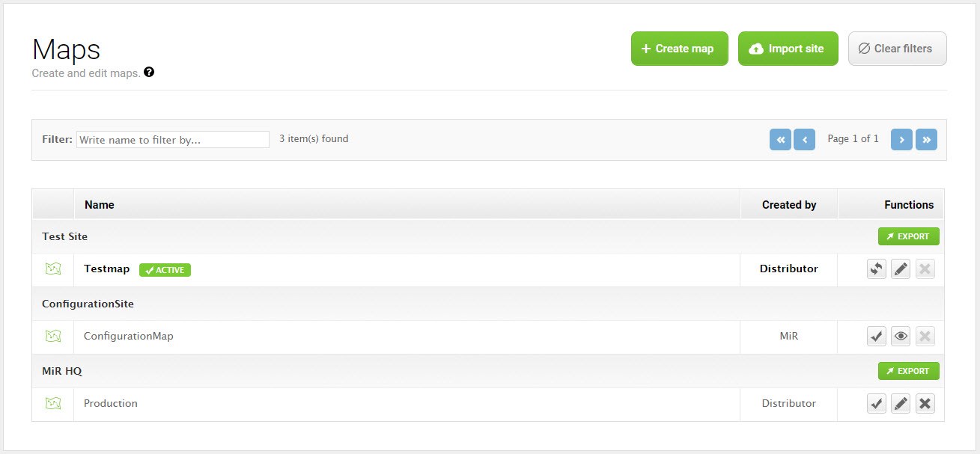Click the first page double-chevron icon

(780, 139)
